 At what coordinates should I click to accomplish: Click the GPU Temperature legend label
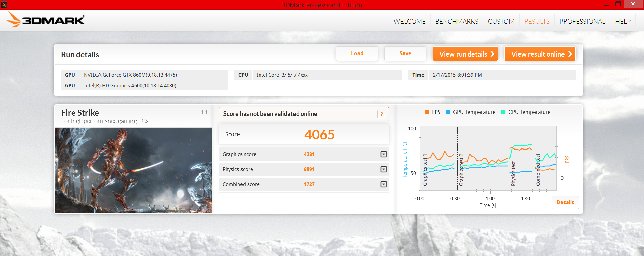474,112
